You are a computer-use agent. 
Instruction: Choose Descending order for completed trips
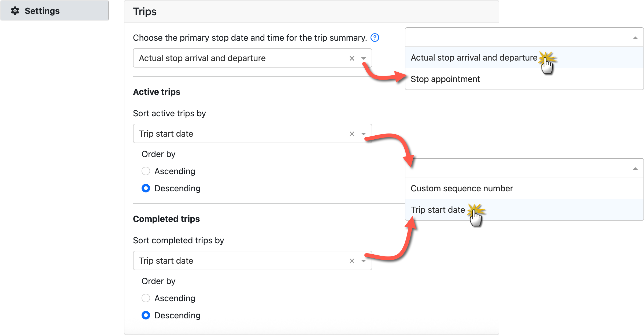click(x=146, y=315)
